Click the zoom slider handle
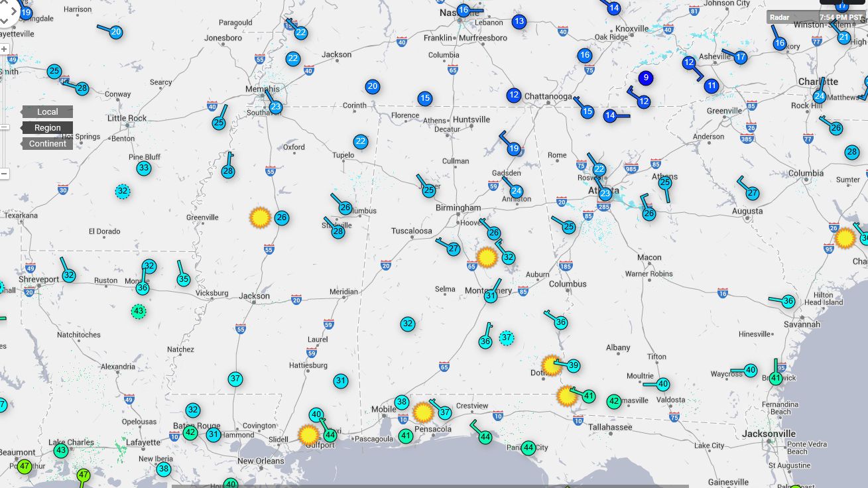This screenshot has height=488, width=868. [x=4, y=127]
